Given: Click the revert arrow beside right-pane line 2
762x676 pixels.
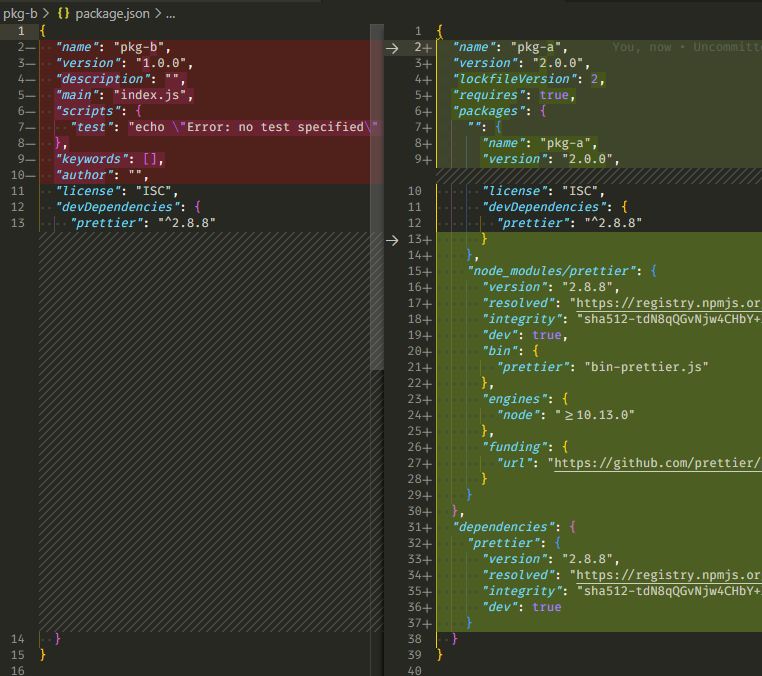Looking at the screenshot, I should pos(392,48).
